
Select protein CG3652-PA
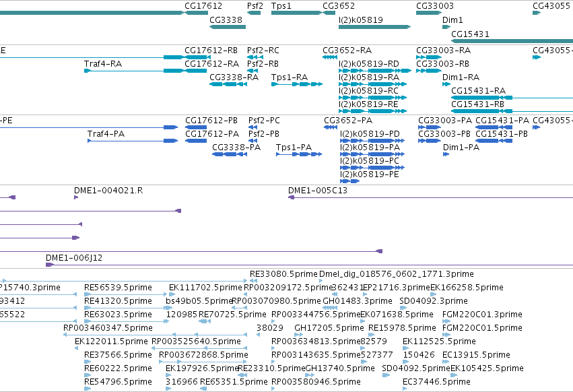(348, 121)
